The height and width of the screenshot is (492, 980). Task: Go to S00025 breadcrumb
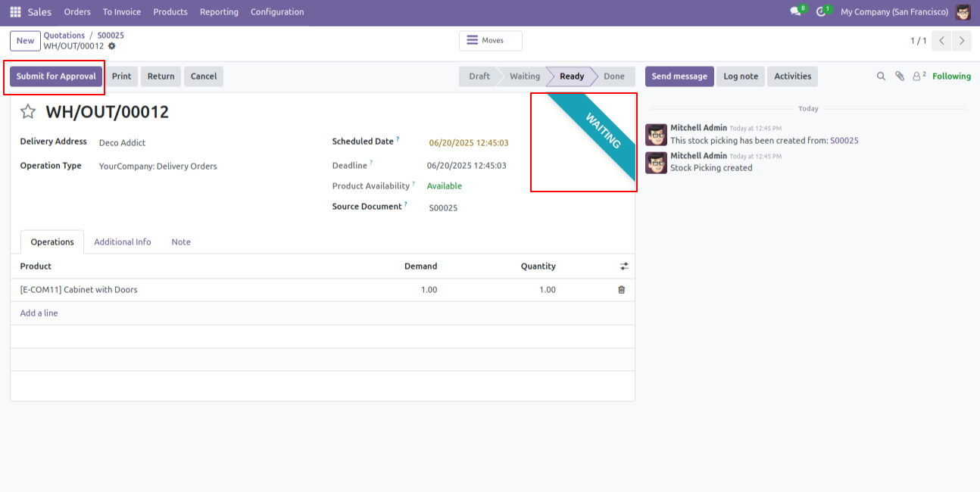pyautogui.click(x=111, y=36)
